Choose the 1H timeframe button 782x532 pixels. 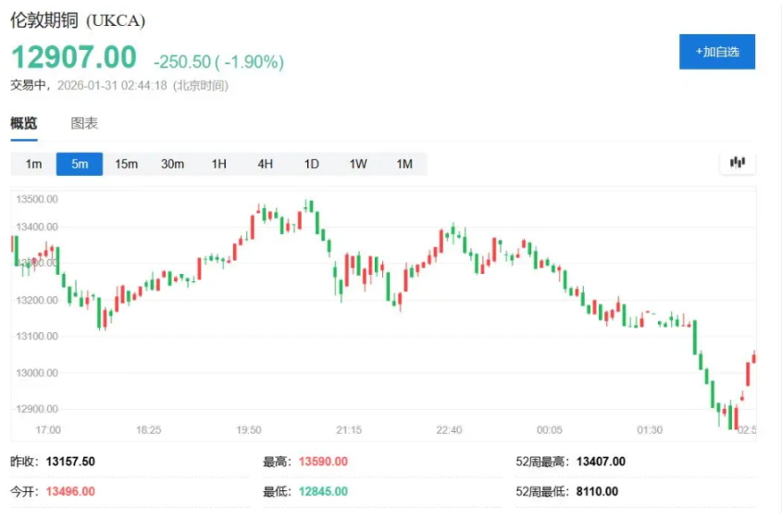[x=218, y=164]
